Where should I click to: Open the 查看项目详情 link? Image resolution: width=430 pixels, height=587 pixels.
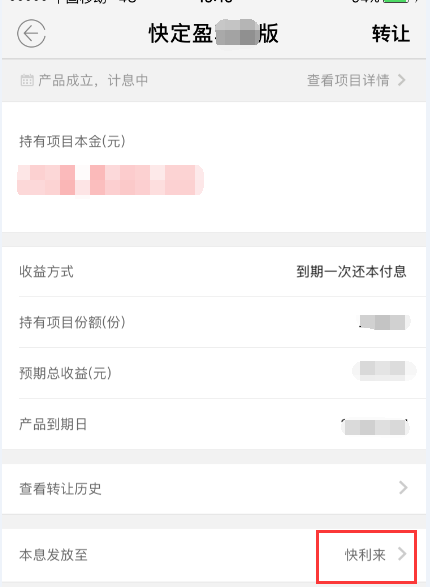pyautogui.click(x=348, y=80)
